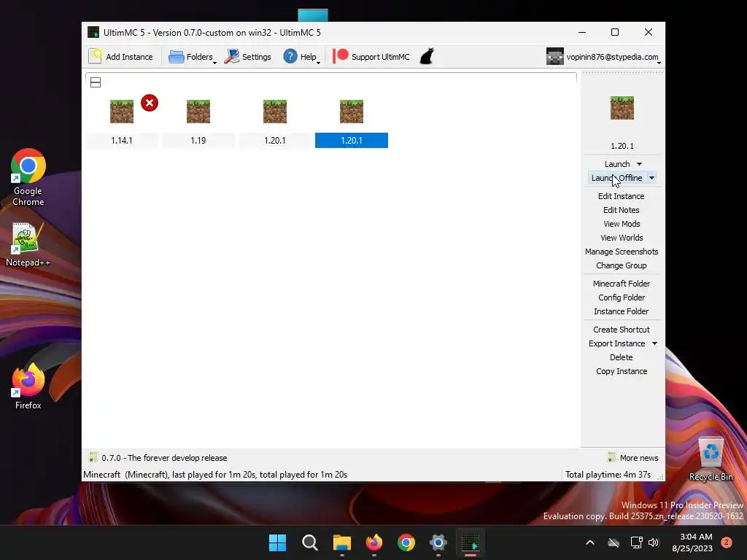Click the highlighted 1.20.1 instance label

click(352, 141)
